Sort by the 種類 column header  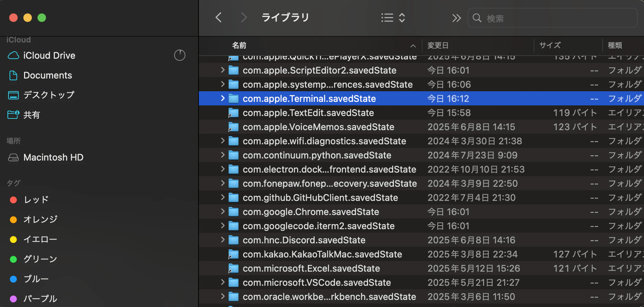(x=615, y=45)
